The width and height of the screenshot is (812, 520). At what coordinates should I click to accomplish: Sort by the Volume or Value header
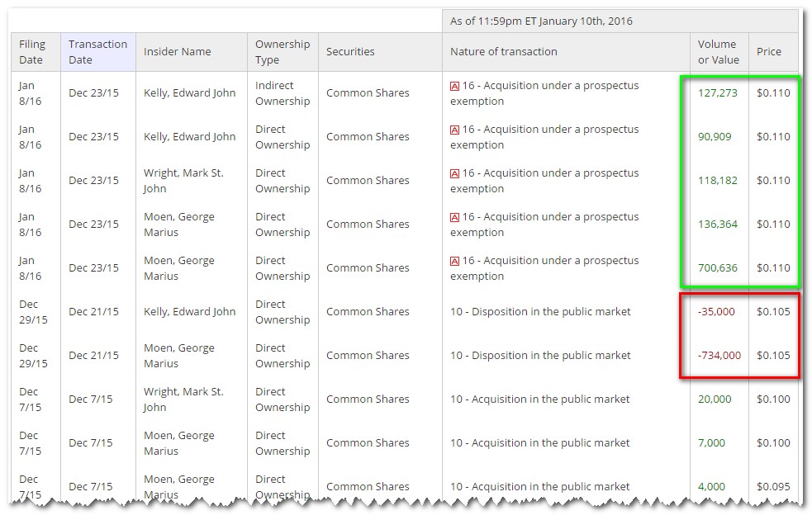click(x=716, y=51)
